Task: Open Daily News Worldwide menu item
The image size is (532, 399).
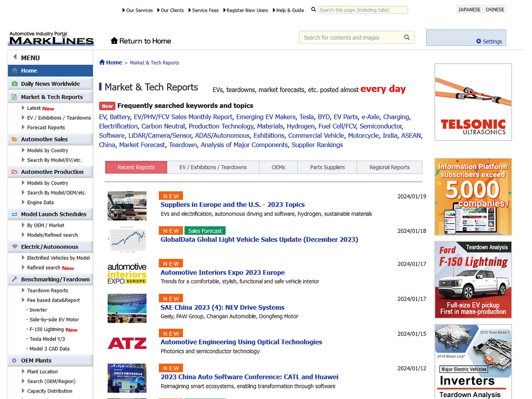Action: tap(51, 84)
